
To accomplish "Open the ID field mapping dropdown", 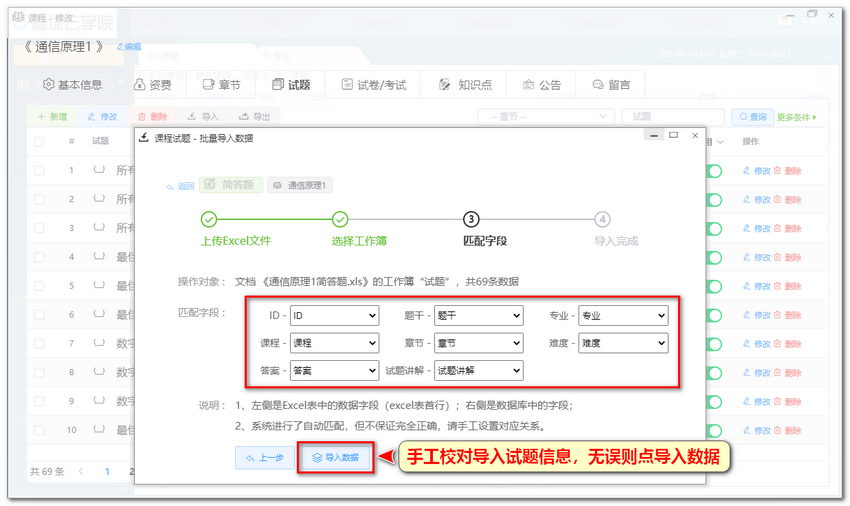I will [x=334, y=316].
